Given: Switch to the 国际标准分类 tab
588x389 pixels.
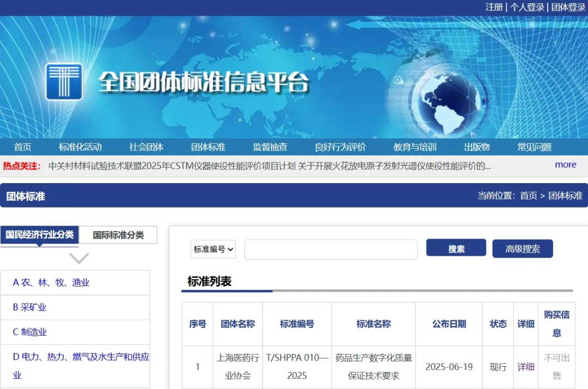Looking at the screenshot, I should click(x=118, y=235).
